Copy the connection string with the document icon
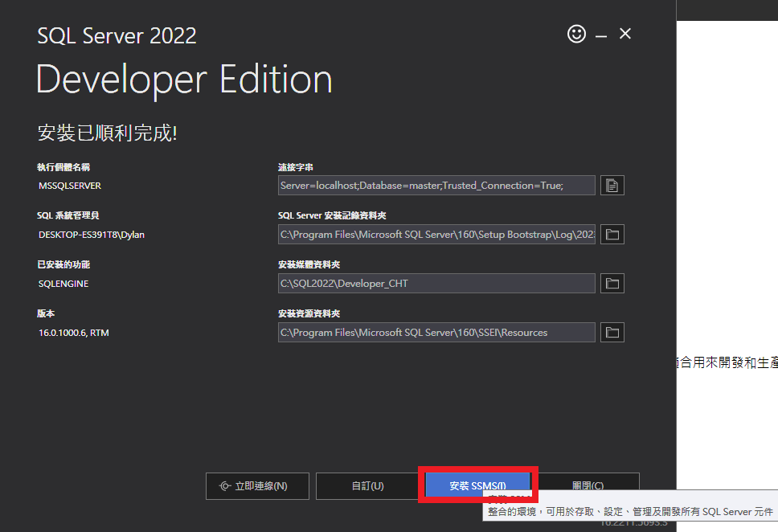The image size is (778, 532). tap(612, 186)
